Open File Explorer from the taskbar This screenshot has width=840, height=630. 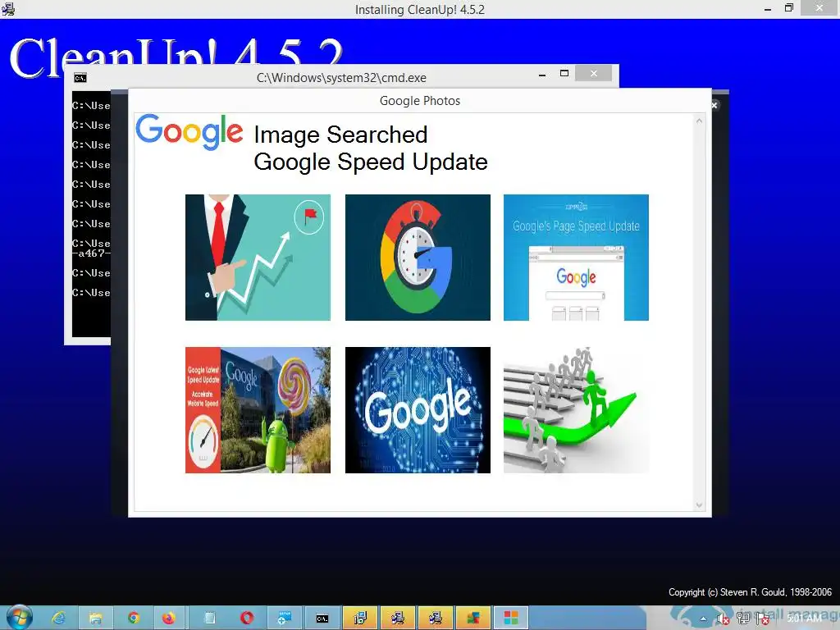(95, 619)
